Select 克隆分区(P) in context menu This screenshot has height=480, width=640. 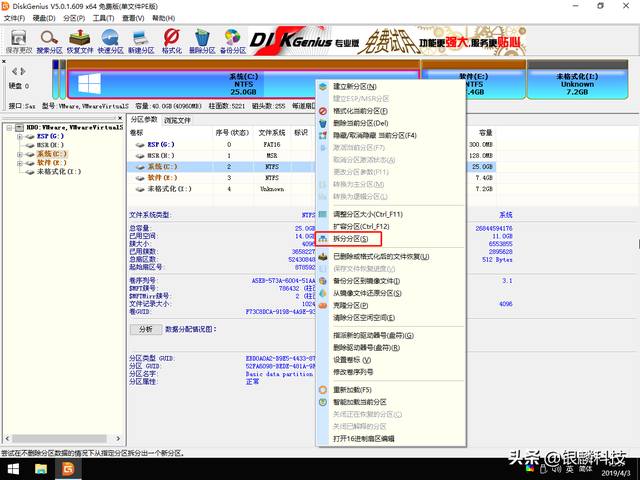[x=392, y=305]
